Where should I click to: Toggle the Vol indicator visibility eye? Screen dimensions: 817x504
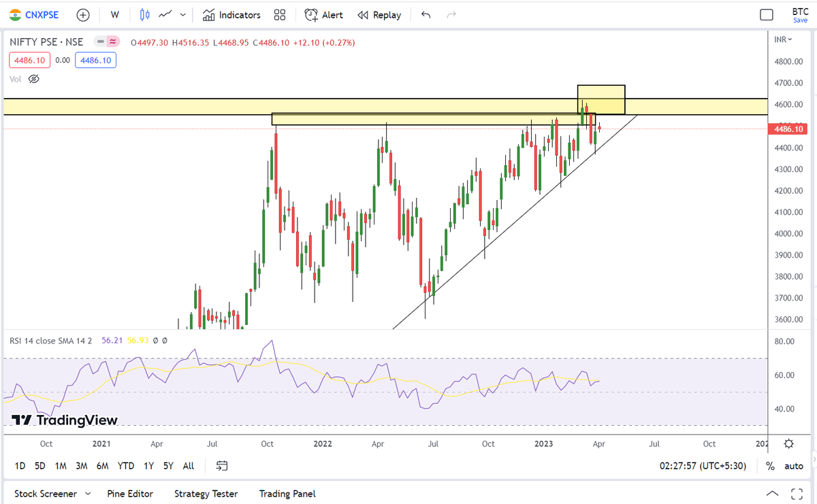click(x=34, y=79)
